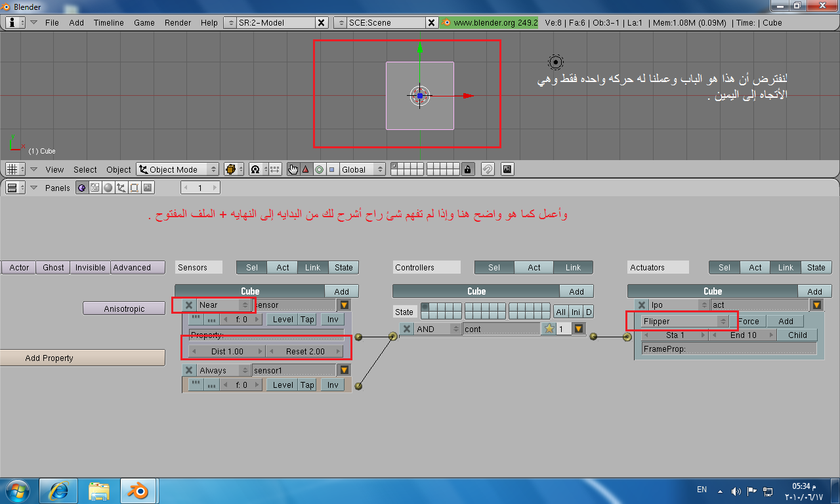
Task: Toggle Tap on the Near sensor
Action: pos(307,320)
